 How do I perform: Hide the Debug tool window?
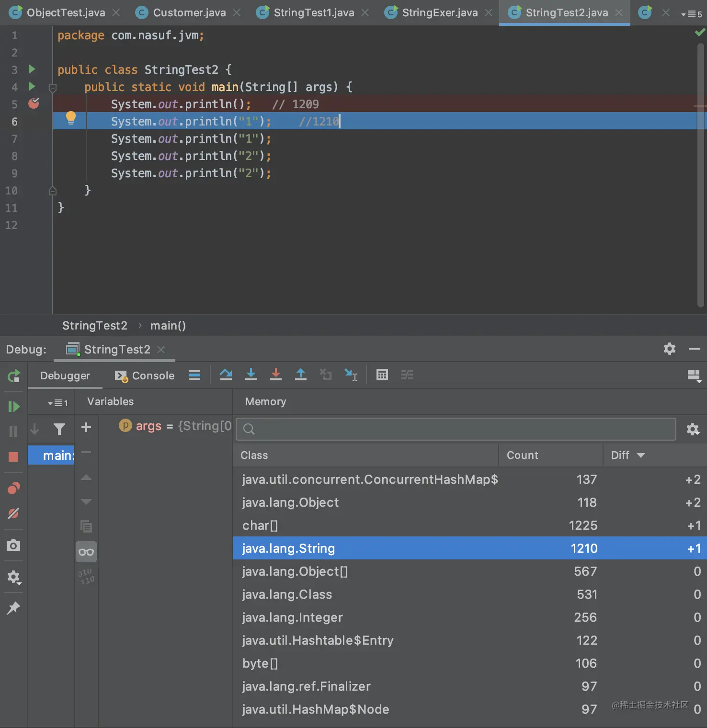(695, 349)
